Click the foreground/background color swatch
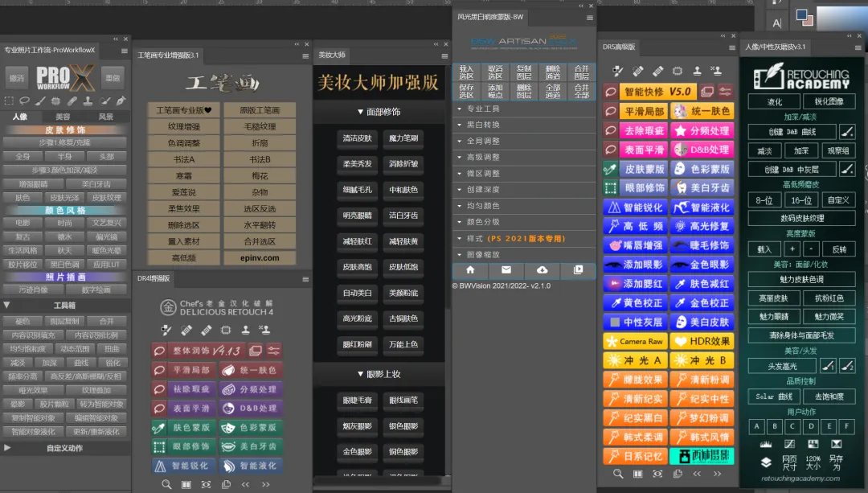 pos(805,17)
